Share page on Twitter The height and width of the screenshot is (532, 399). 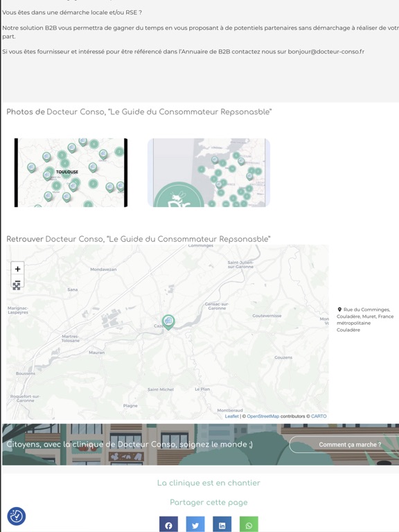[x=195, y=524]
